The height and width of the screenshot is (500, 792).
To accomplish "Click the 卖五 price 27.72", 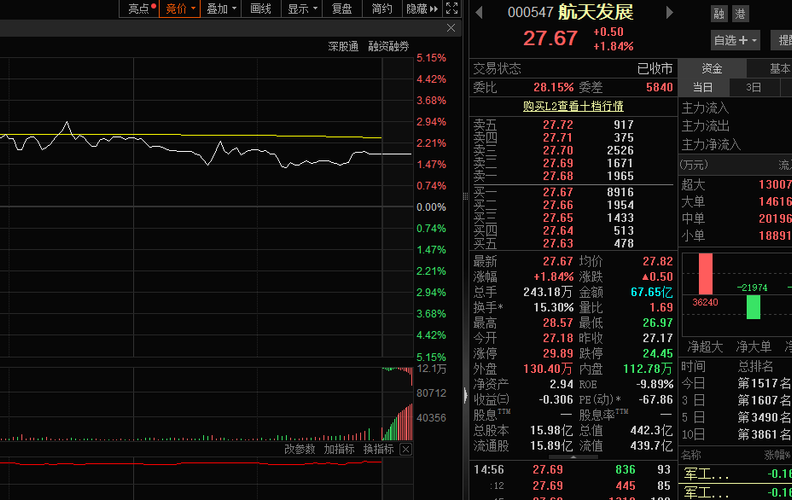I will 558,125.
